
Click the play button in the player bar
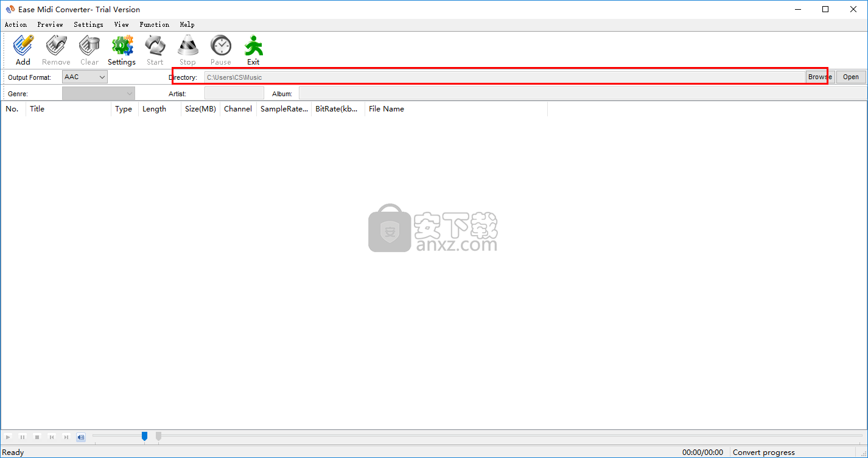(8, 437)
